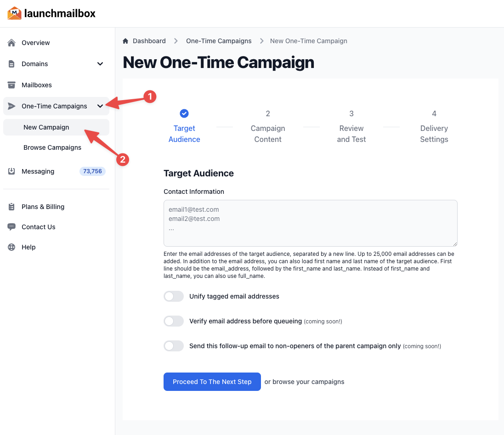Image resolution: width=504 pixels, height=435 pixels.
Task: Toggle verify email address before queueing
Action: (x=174, y=321)
